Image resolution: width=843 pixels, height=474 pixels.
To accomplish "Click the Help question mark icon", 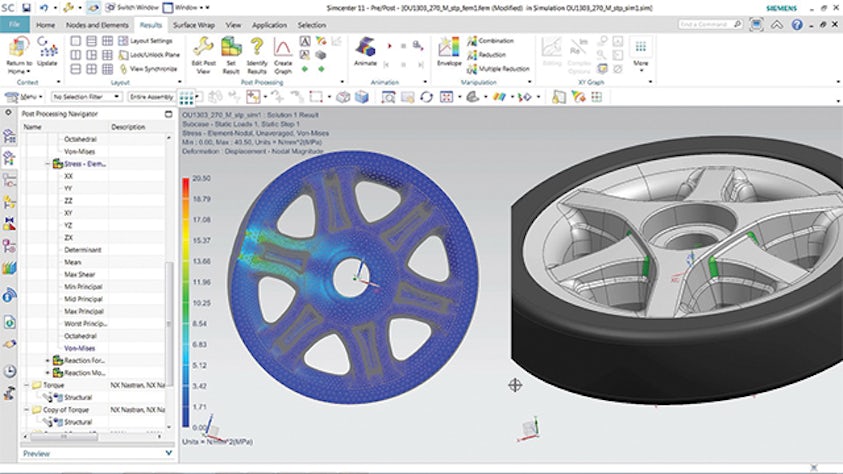I will [797, 25].
